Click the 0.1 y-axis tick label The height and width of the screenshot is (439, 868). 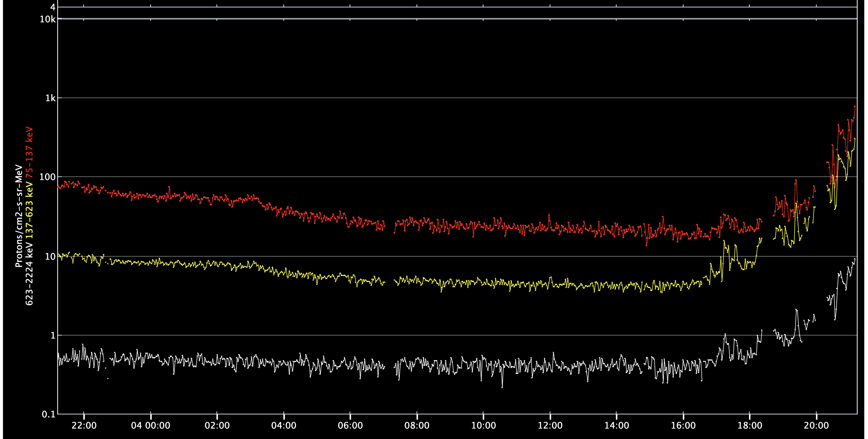pyautogui.click(x=48, y=414)
